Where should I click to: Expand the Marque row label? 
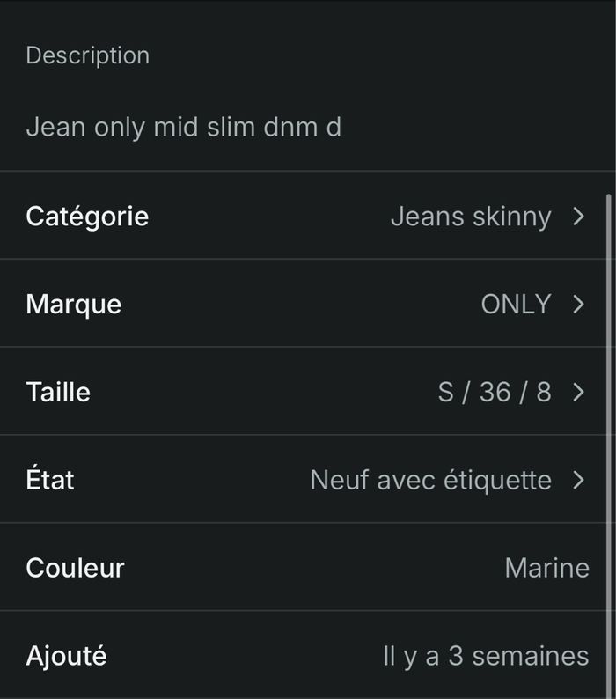click(x=74, y=305)
